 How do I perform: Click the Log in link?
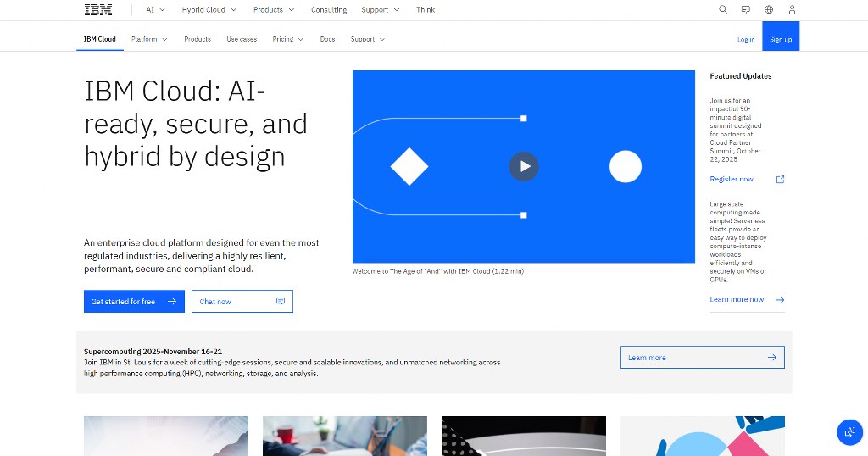746,39
